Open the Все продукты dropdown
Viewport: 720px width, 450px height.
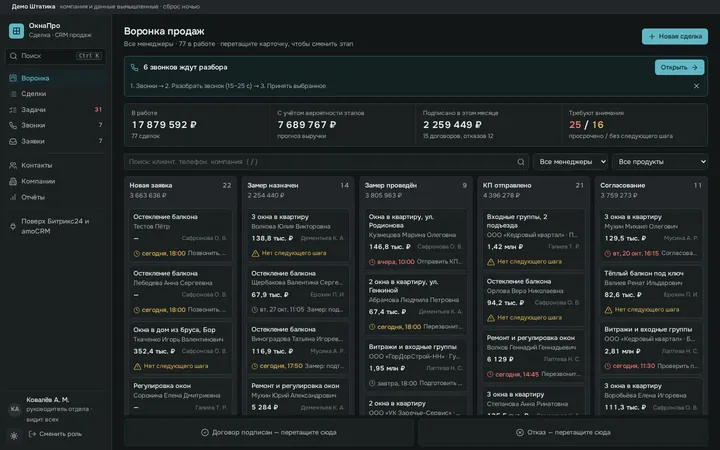click(659, 162)
